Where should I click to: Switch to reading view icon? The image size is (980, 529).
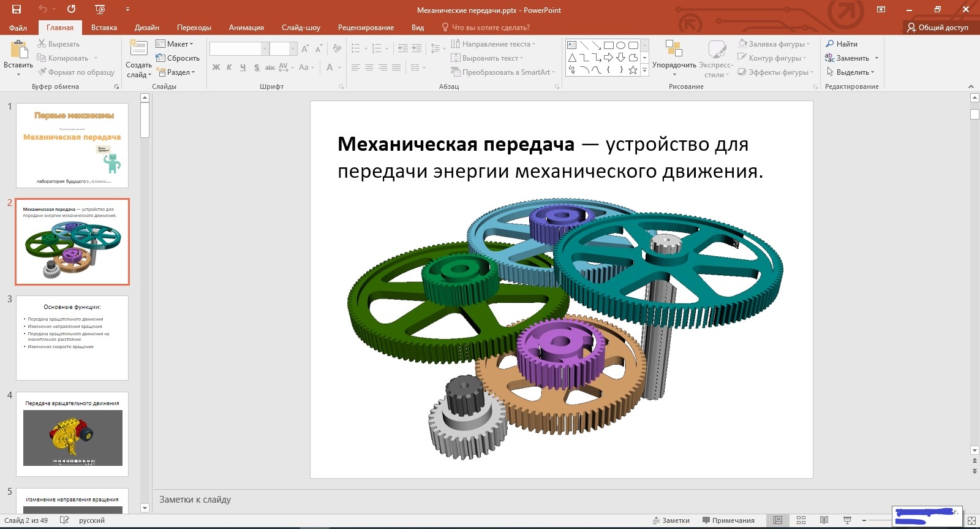coord(824,520)
